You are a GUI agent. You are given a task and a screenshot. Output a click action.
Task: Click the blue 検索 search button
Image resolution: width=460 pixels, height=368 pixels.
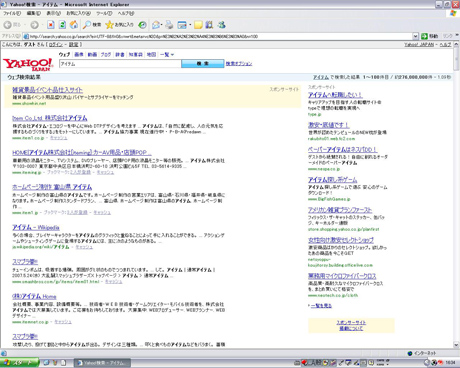(203, 63)
